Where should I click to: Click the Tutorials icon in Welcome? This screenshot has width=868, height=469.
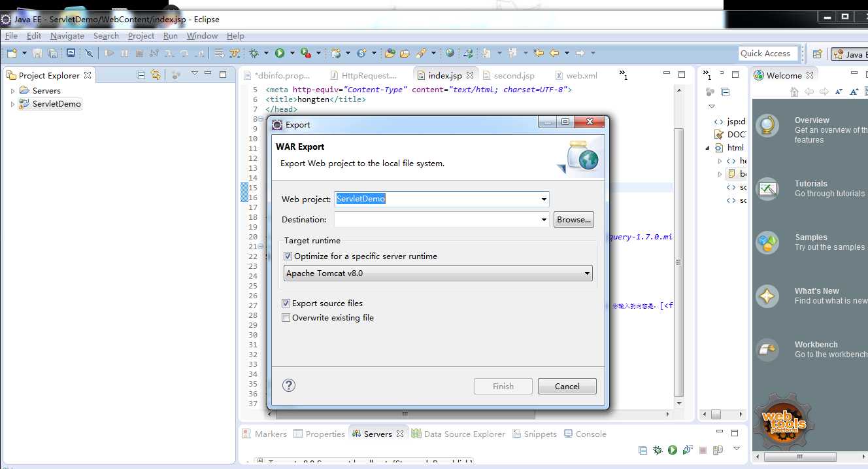click(x=767, y=189)
